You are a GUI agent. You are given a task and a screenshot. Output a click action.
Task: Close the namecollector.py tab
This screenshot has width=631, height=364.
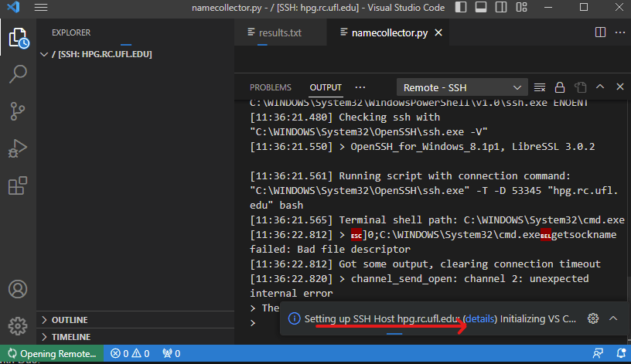click(x=438, y=32)
